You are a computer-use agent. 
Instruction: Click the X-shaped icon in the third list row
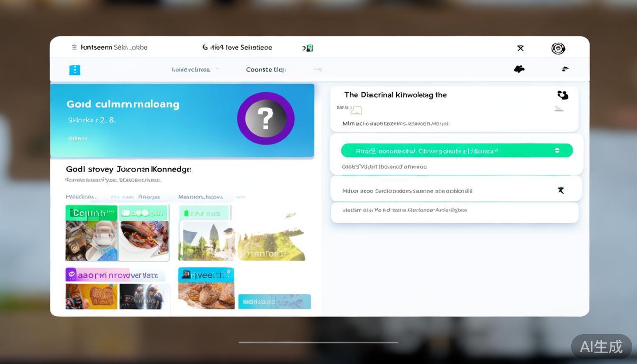561,191
